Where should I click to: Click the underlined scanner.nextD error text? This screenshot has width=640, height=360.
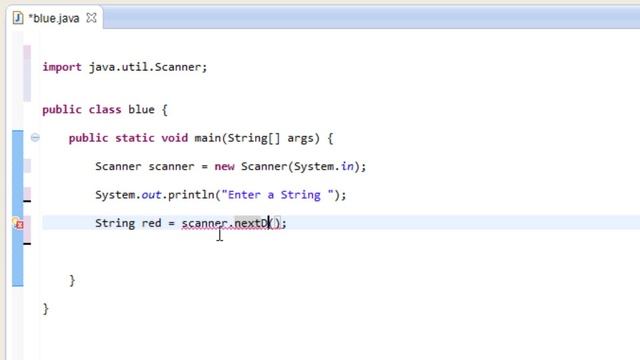pyautogui.click(x=231, y=223)
